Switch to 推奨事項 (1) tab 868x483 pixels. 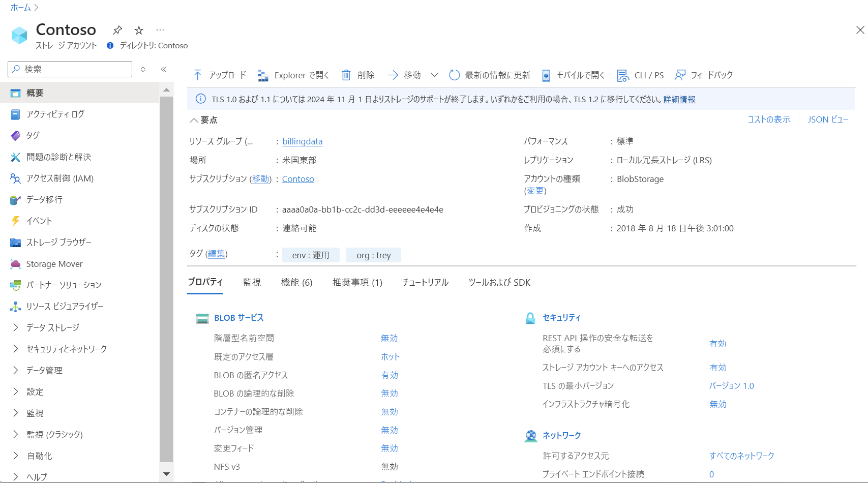(357, 283)
